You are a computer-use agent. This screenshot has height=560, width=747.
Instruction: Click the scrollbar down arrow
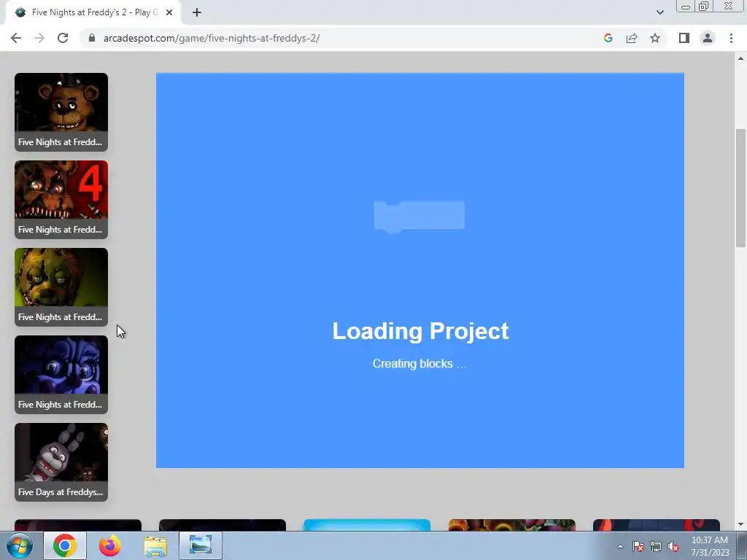tap(740, 524)
